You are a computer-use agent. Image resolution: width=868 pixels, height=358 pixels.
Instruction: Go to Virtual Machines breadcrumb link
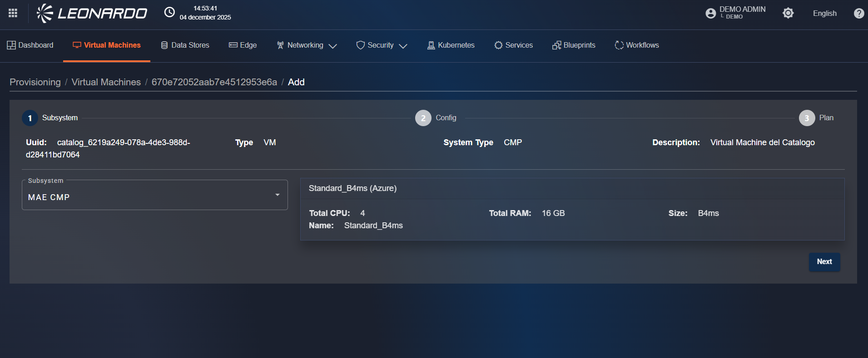106,82
